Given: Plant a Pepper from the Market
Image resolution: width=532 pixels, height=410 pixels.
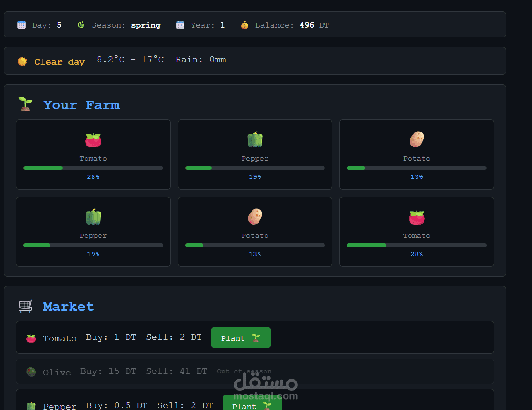Looking at the screenshot, I should (x=252, y=403).
